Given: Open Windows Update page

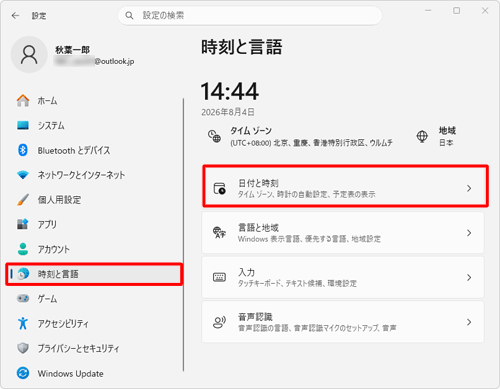Looking at the screenshot, I should click(94, 373).
